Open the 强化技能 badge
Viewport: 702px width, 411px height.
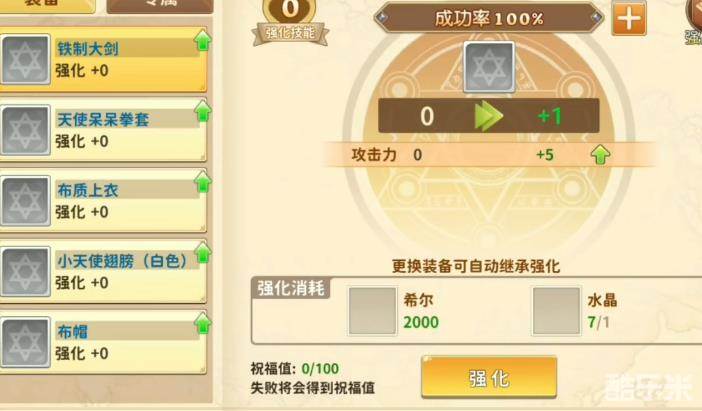(291, 22)
